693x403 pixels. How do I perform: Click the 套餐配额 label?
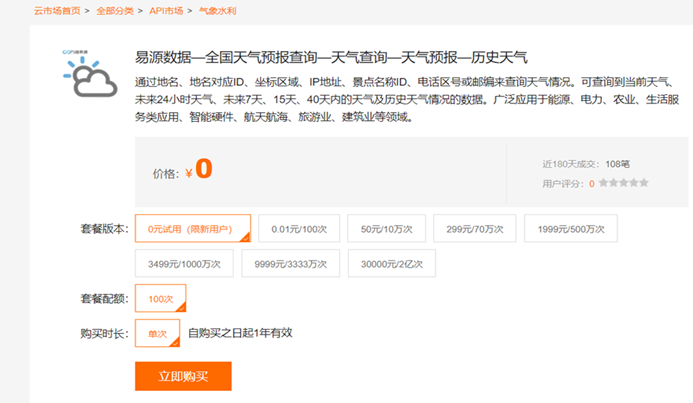(x=104, y=299)
